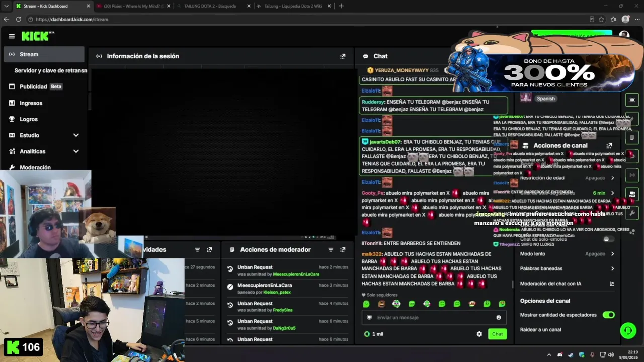Go back using browser back arrow

(x=6, y=19)
